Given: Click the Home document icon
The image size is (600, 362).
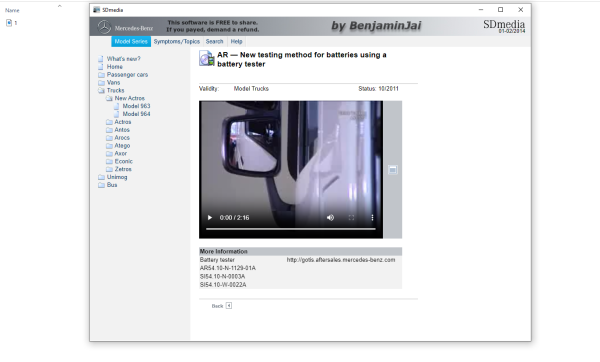Looking at the screenshot, I should (x=101, y=67).
